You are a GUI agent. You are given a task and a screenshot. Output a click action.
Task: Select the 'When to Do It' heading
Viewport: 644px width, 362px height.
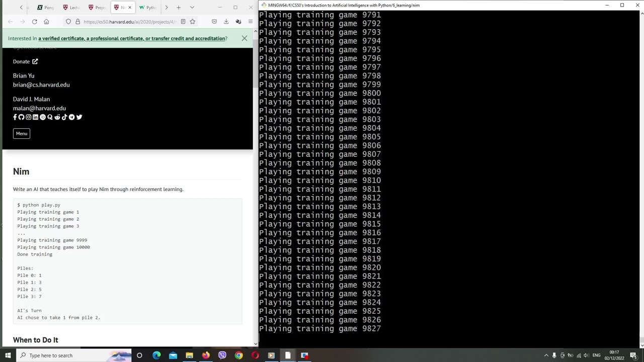tap(36, 340)
